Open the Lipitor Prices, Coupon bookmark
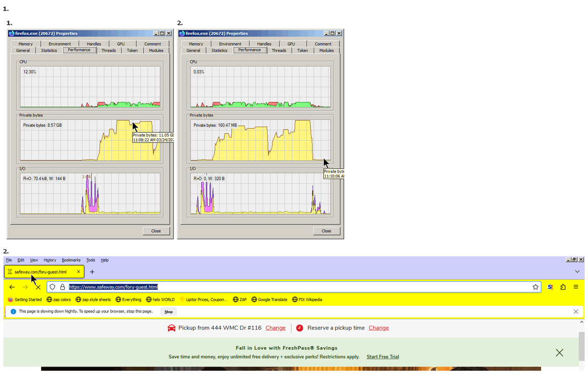The width and height of the screenshot is (588, 374). (203, 300)
